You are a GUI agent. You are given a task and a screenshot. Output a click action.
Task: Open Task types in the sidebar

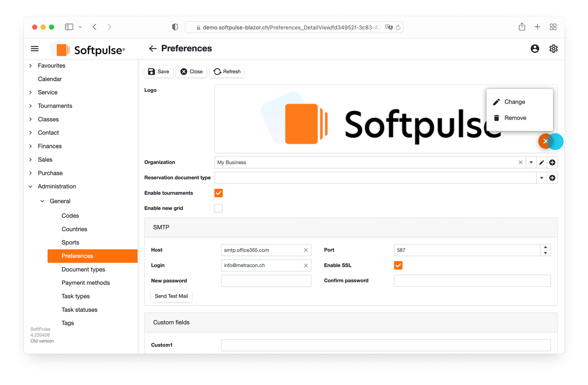(75, 296)
